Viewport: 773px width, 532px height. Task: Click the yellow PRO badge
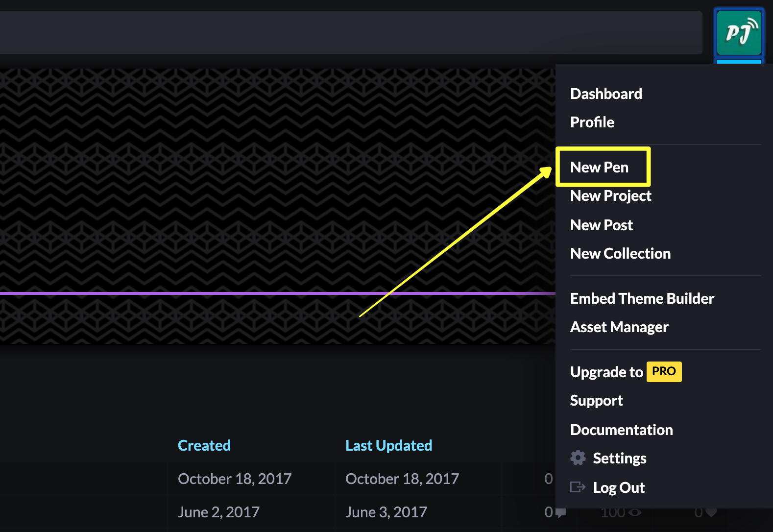(x=664, y=371)
